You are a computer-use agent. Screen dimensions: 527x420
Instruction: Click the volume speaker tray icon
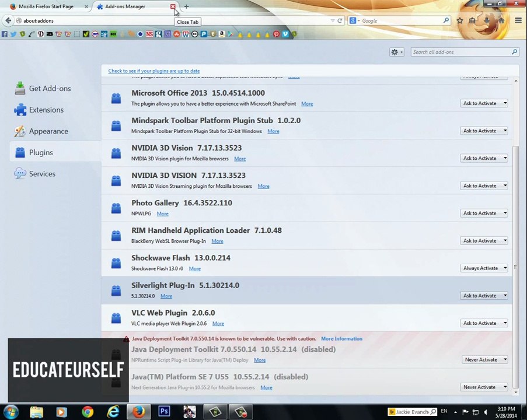point(486,412)
